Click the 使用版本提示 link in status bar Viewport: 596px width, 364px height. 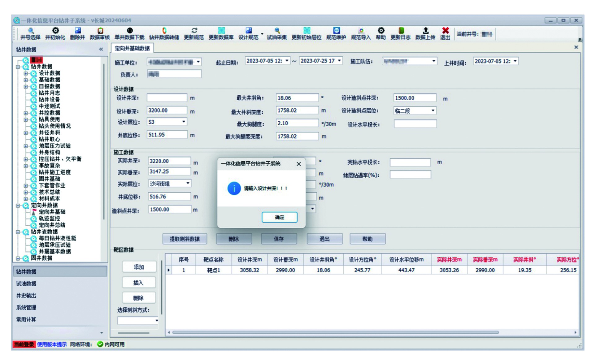tap(52, 344)
